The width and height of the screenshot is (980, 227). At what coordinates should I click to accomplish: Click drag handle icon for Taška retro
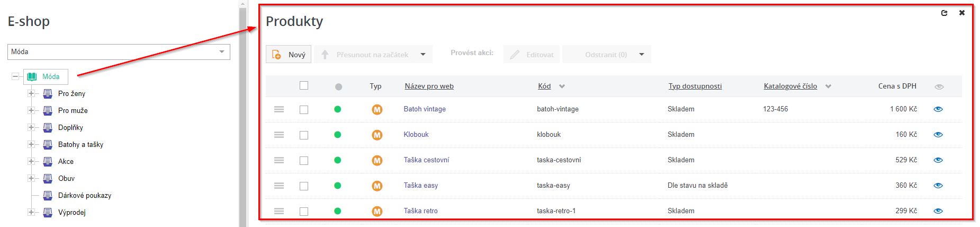[279, 211]
